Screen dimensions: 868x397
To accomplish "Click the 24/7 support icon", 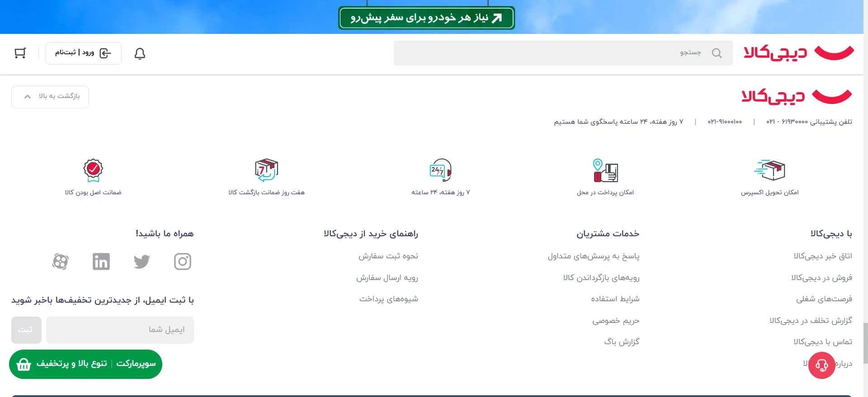I will pyautogui.click(x=440, y=170).
